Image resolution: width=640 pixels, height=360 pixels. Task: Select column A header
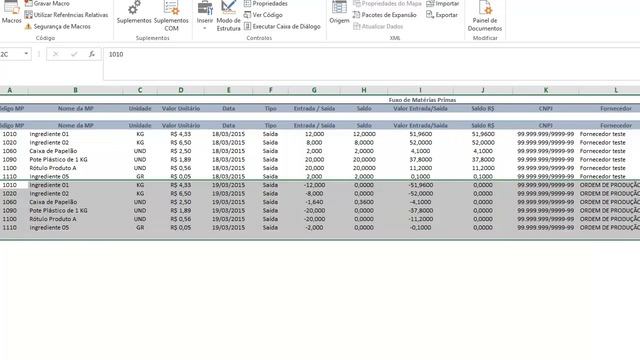coord(10,90)
